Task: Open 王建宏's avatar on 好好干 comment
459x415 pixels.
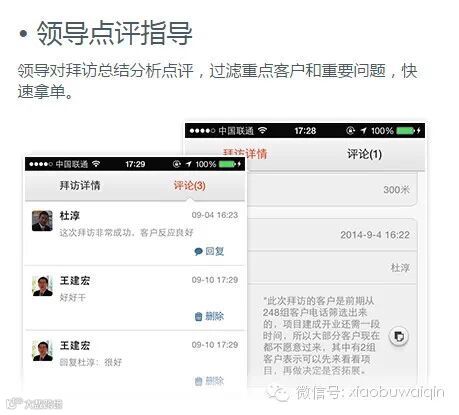Action: [42, 286]
